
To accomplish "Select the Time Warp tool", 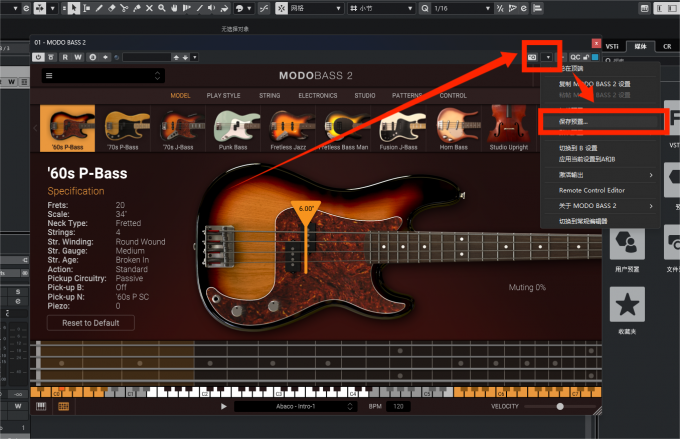I will pyautogui.click(x=187, y=8).
